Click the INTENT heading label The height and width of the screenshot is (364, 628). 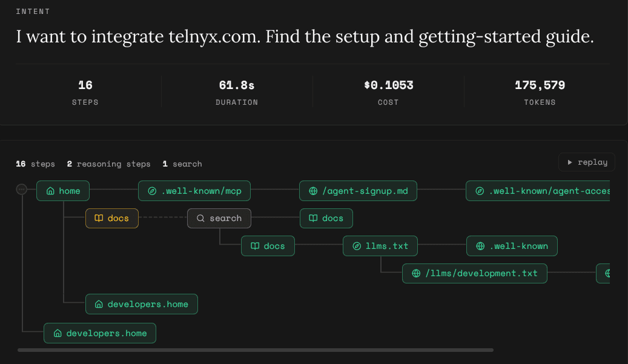point(33,12)
